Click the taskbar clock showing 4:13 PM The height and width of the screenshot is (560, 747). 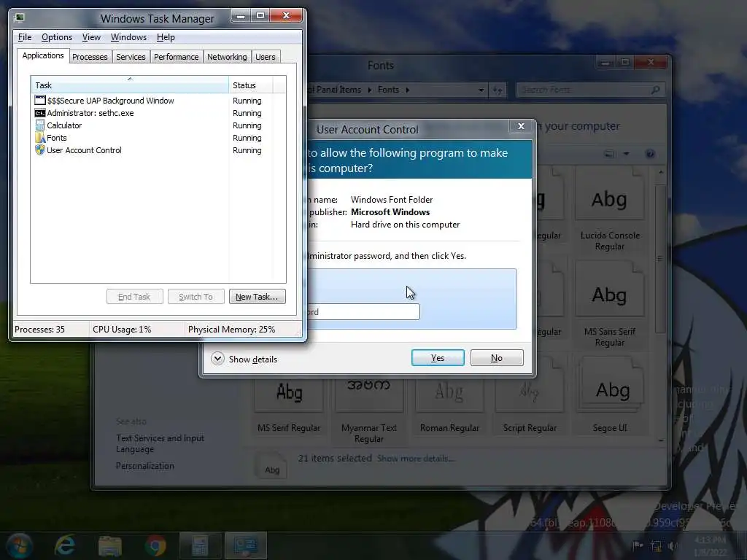point(710,545)
